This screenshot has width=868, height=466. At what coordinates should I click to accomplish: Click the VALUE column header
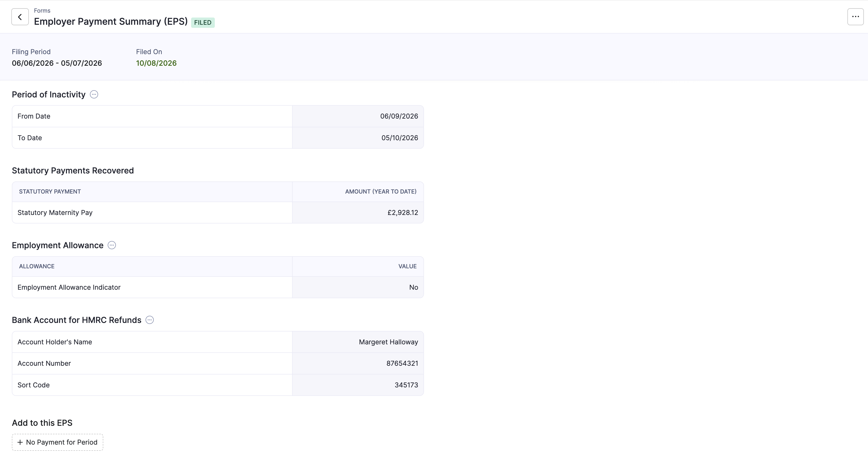pos(407,267)
